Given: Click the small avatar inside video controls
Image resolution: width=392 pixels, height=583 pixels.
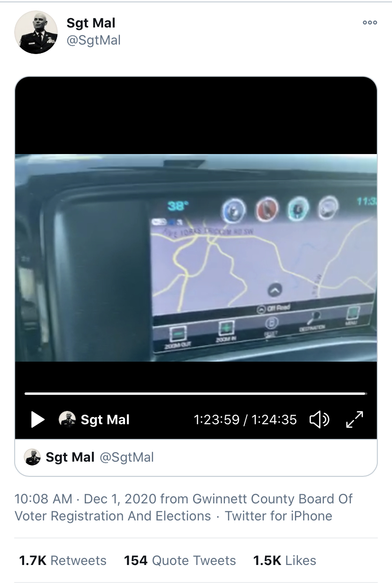Looking at the screenshot, I should click(x=67, y=419).
